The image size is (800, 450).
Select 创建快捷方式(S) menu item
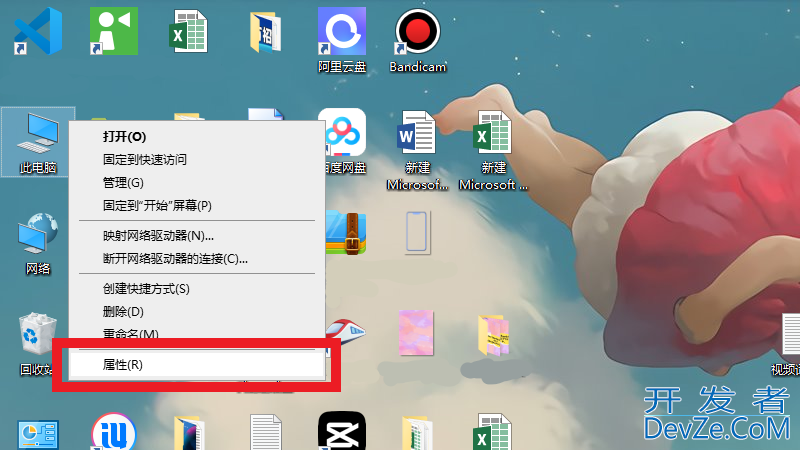pos(197,289)
